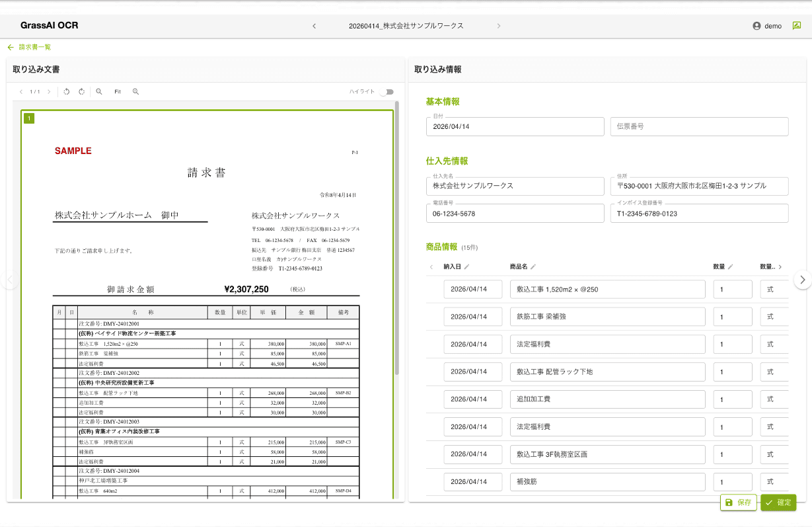Click product name 補強筋 field
Image resolution: width=812 pixels, height=527 pixels.
click(x=607, y=482)
